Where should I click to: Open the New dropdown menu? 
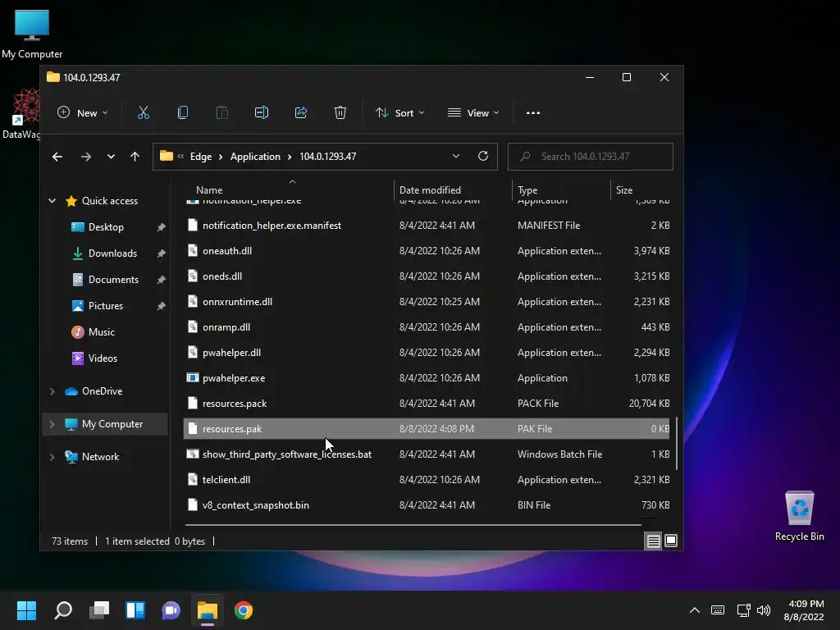coord(83,112)
